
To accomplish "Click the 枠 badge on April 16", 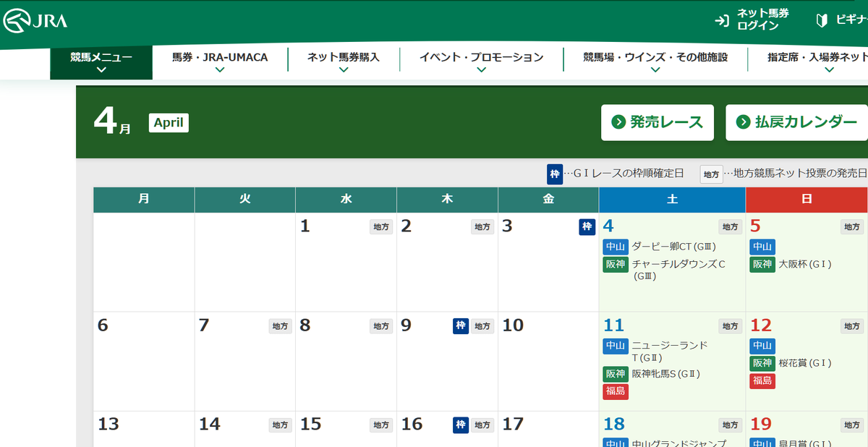I will coord(461,425).
